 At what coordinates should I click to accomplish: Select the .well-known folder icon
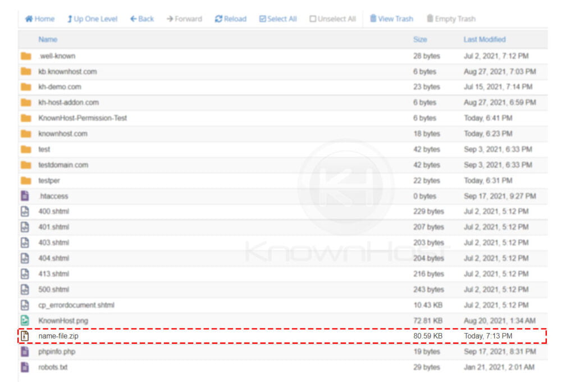coord(26,56)
